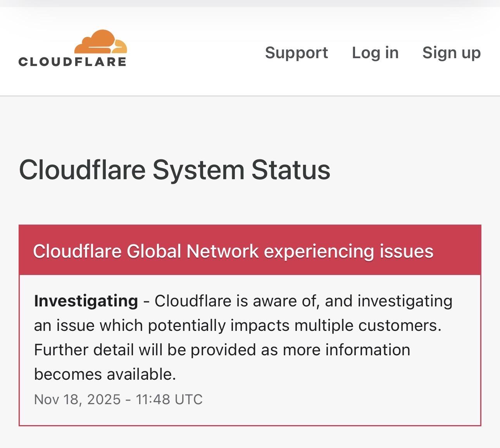Open the Support page

point(297,52)
